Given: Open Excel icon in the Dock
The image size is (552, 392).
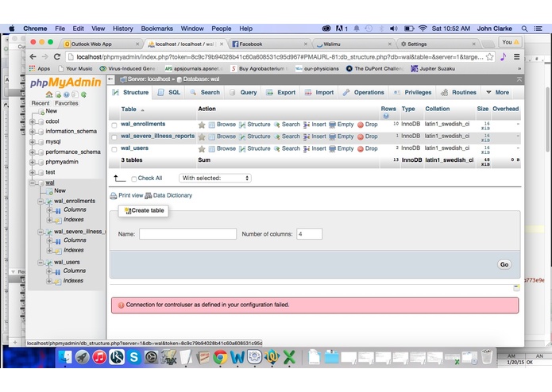Looking at the screenshot, I should click(x=289, y=357).
